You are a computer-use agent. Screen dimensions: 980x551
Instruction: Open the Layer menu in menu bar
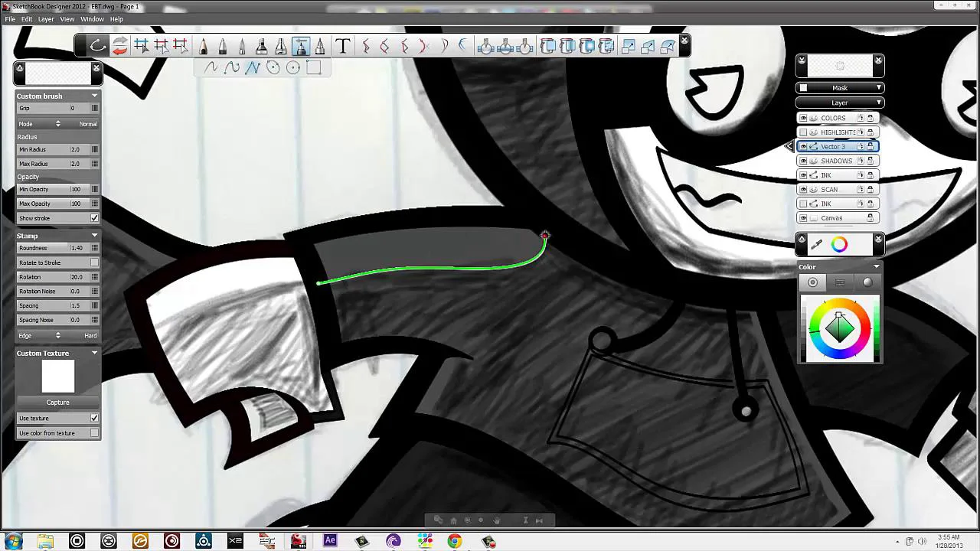(x=46, y=19)
